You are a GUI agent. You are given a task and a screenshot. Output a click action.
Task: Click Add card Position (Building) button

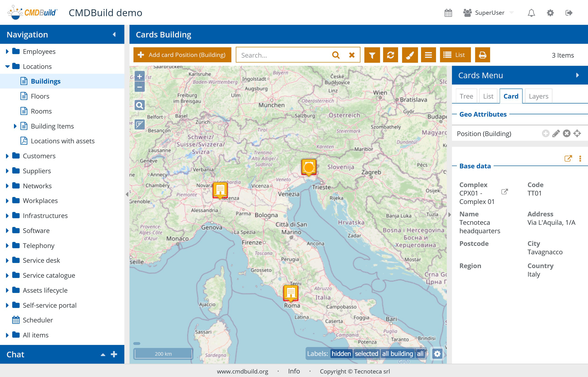click(182, 55)
